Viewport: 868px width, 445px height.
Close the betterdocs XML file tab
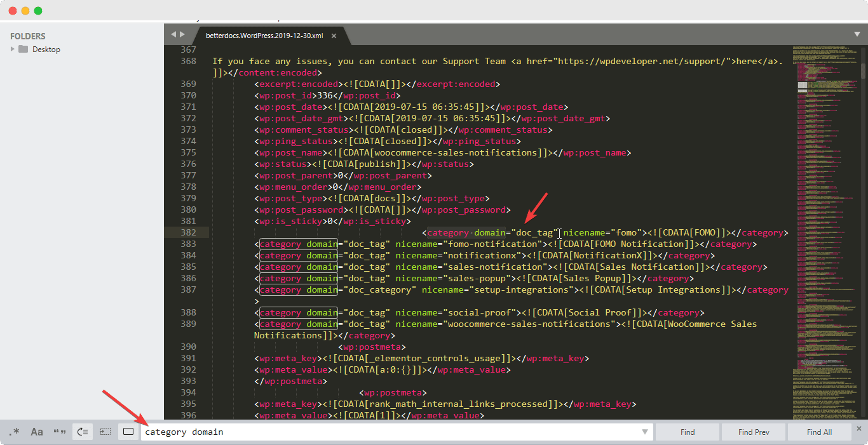pos(334,36)
